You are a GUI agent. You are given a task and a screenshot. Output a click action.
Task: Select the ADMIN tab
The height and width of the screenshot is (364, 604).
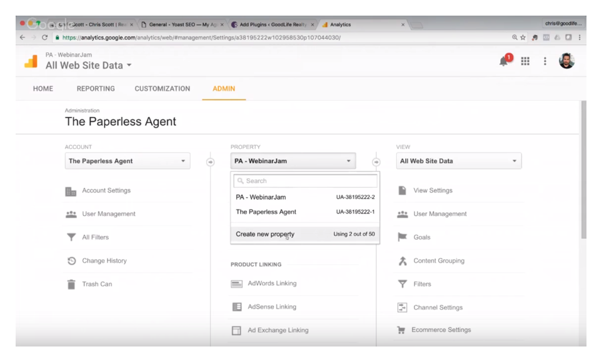224,89
